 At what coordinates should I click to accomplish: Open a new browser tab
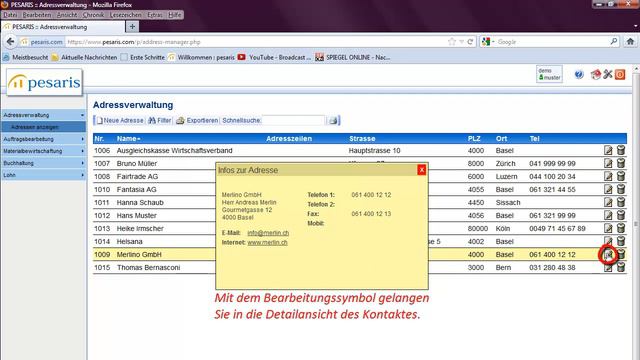pos(132,27)
